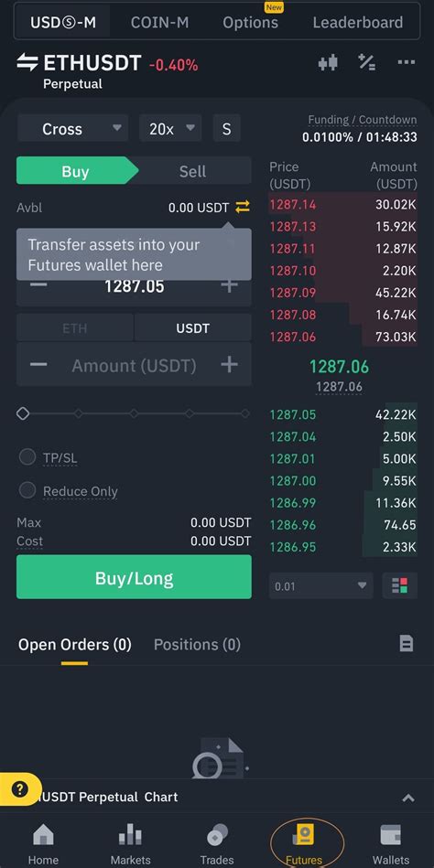Tap the Buy/Long button

tap(134, 577)
